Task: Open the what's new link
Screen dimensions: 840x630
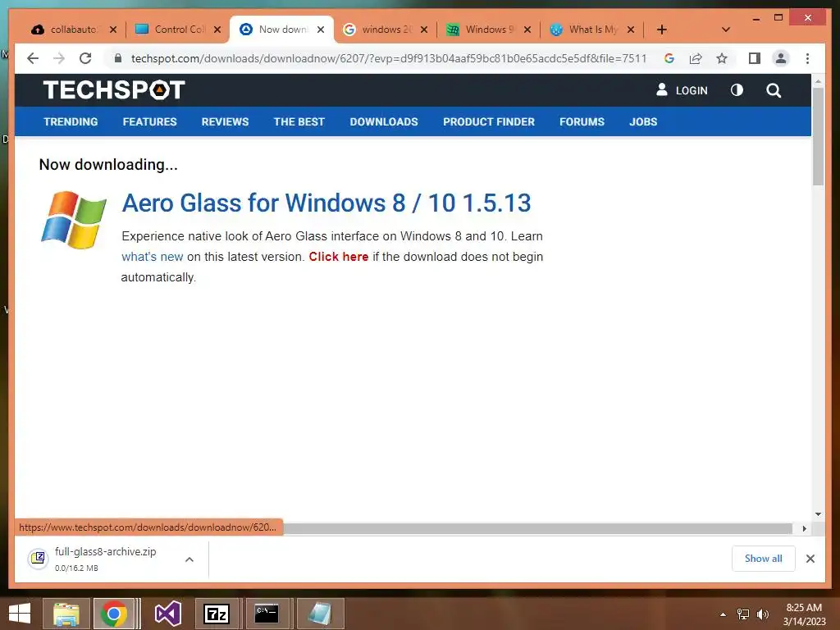Action: (152, 257)
